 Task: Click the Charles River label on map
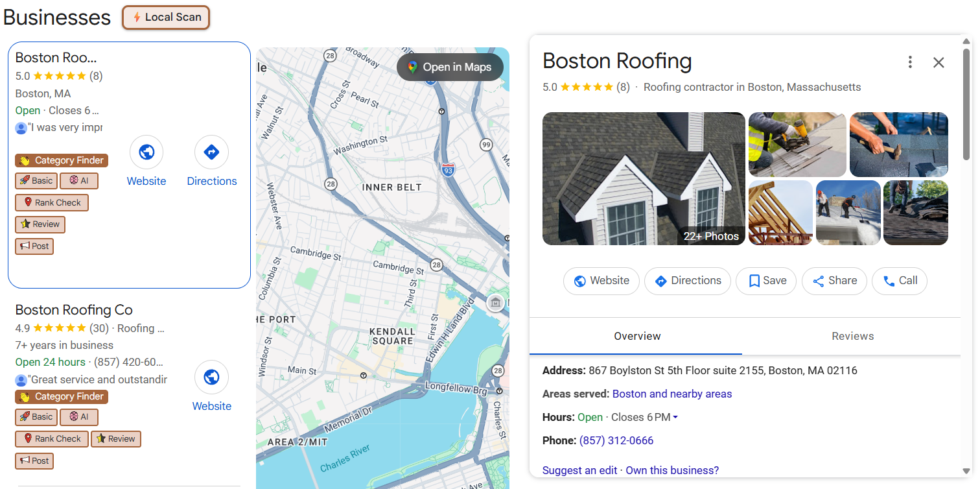pyautogui.click(x=345, y=459)
